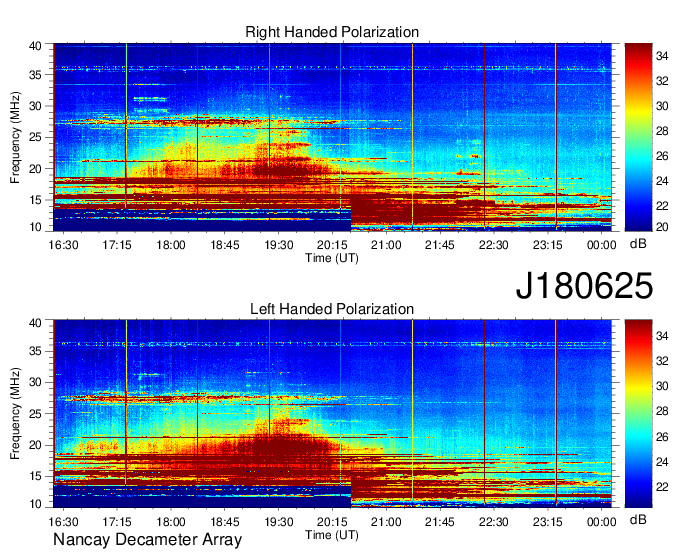680x552 pixels.
Task: Click 35 MHz frequency tick on Left Handed plot
Action: [x=35, y=351]
